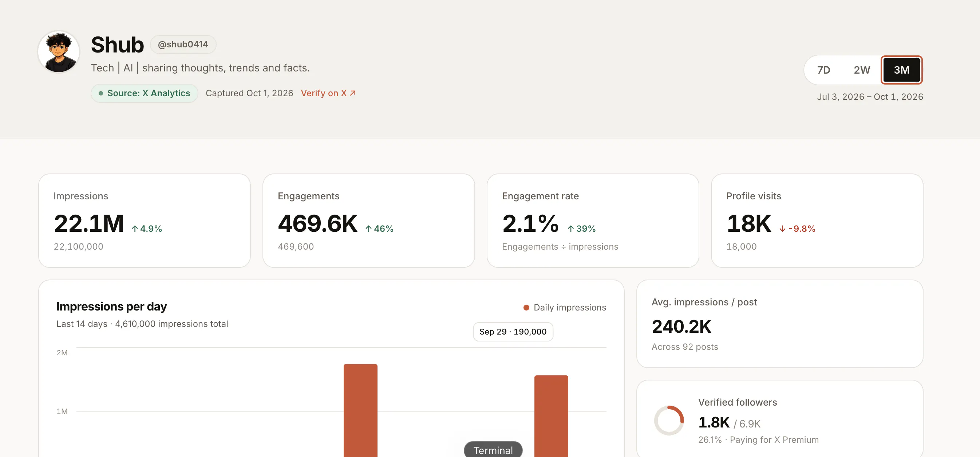Screen dimensions: 980x457
Task: Click the Avg. impressions / post 240.2K value
Action: [681, 327]
